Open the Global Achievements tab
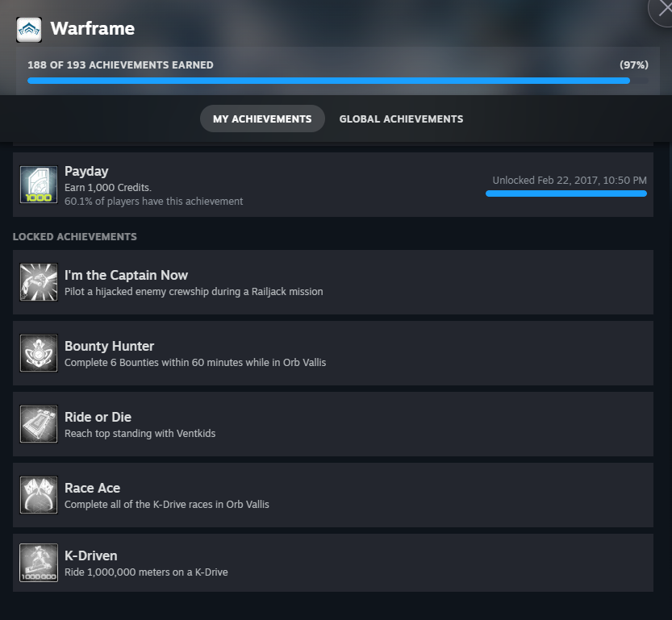 click(401, 119)
